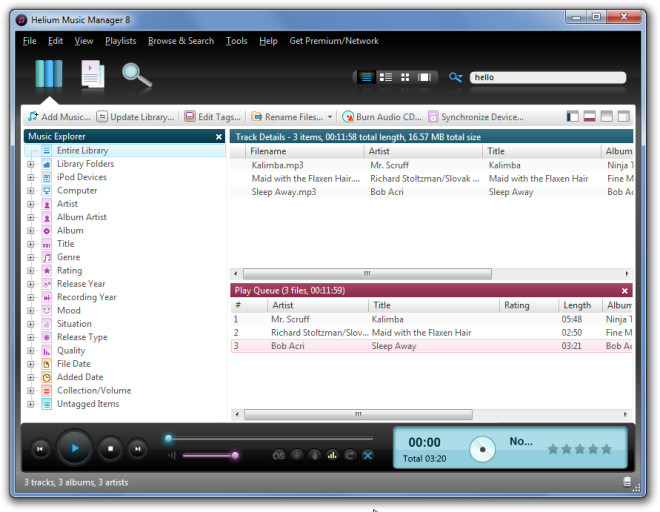Open Edit Tags dialog
Image resolution: width=660 pixels, height=512 pixels.
tap(213, 117)
